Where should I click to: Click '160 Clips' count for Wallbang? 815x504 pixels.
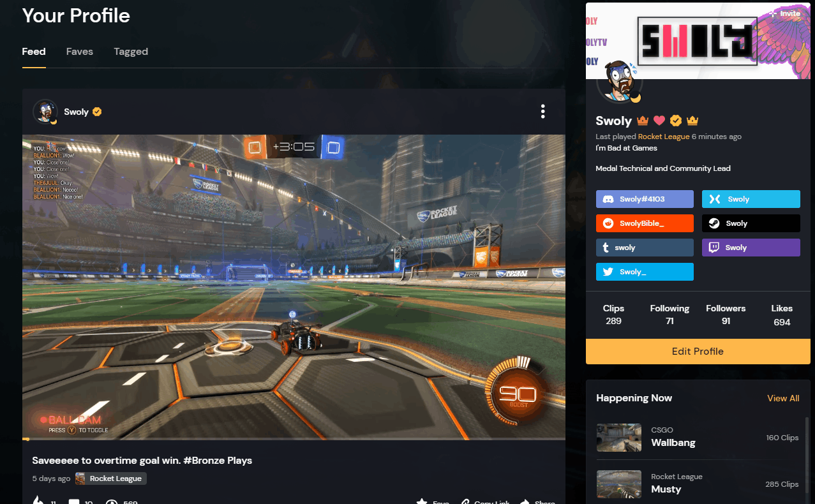782,438
